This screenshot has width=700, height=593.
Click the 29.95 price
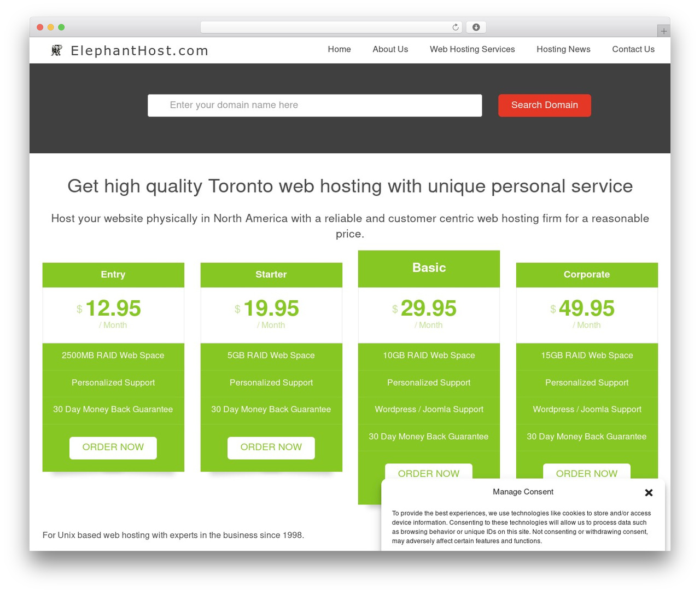pyautogui.click(x=429, y=309)
